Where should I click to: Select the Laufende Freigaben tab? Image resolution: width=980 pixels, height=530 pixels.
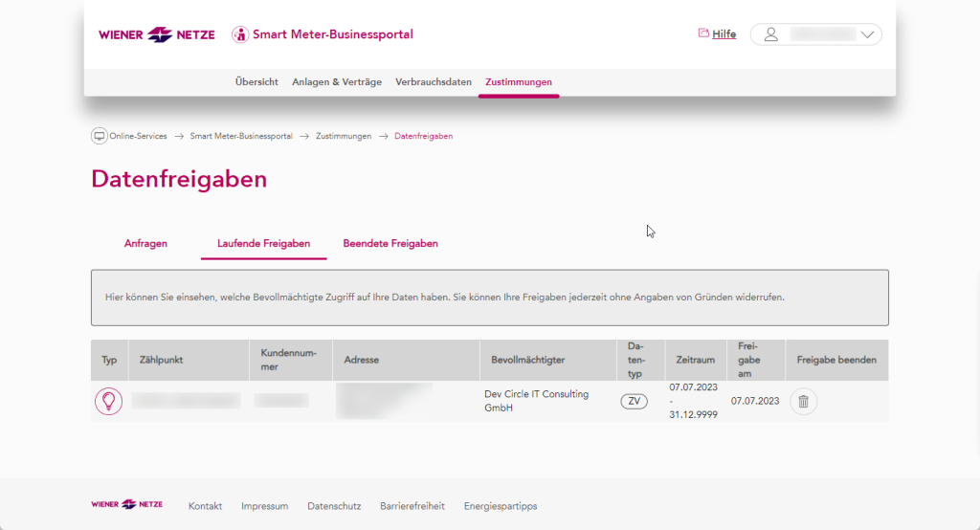click(x=263, y=244)
